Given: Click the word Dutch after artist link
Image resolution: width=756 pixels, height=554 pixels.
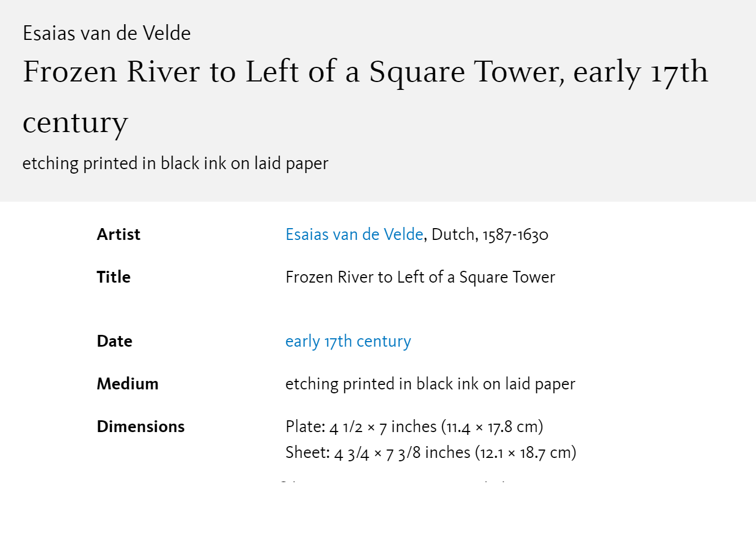Looking at the screenshot, I should pyautogui.click(x=453, y=234).
